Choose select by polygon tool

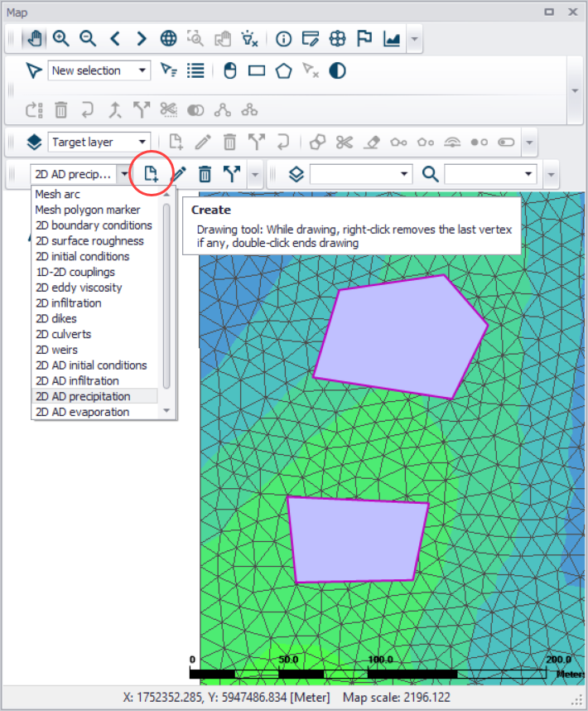(283, 70)
